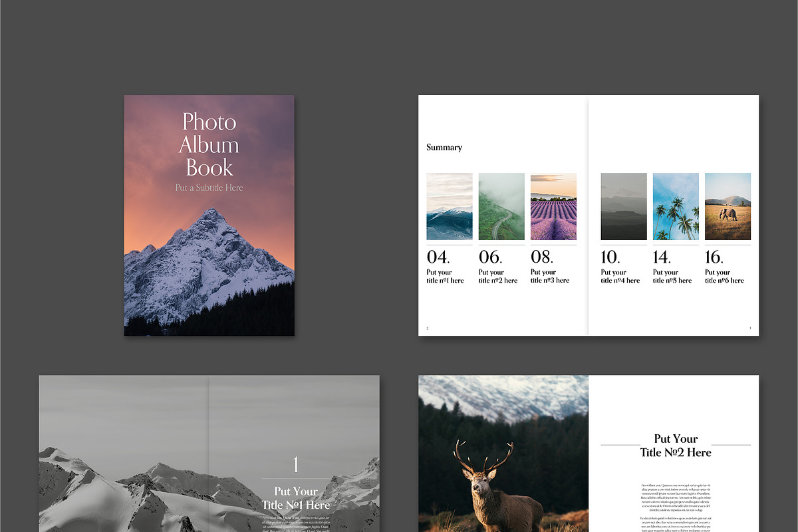Viewport: 798px width, 532px height.
Task: Select 'Put your title nº1 here' text
Action: (x=446, y=277)
